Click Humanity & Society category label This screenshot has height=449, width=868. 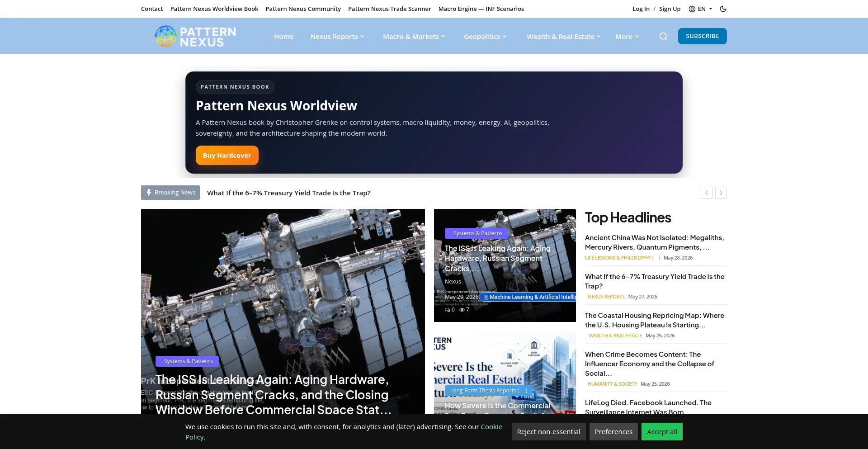(612, 384)
